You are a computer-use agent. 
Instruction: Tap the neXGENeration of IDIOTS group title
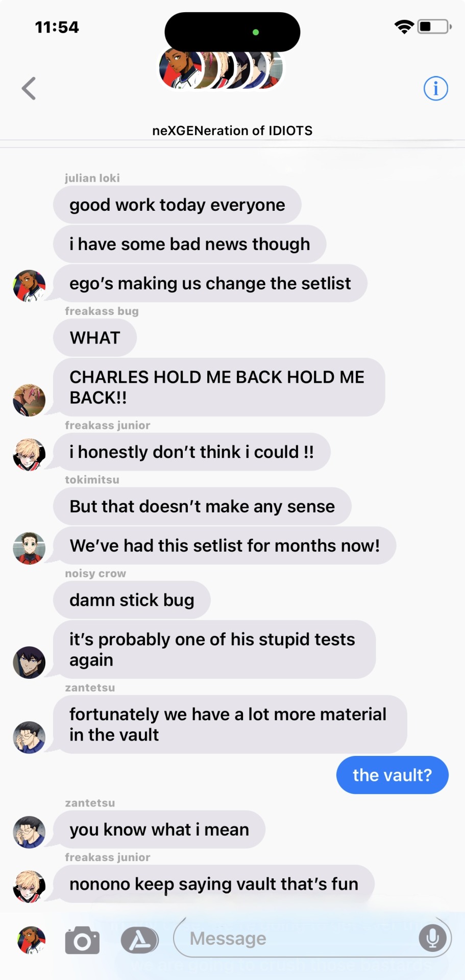[232, 131]
